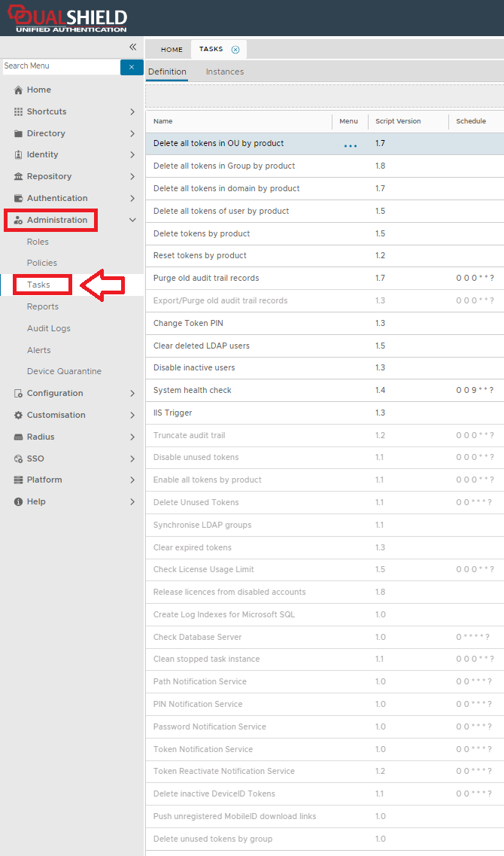Click in the Search Menu field
The height and width of the screenshot is (856, 504).
coord(61,66)
